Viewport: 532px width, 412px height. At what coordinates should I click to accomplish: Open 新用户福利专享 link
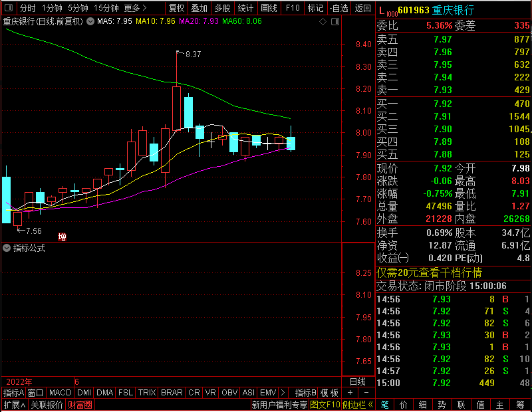point(279,405)
